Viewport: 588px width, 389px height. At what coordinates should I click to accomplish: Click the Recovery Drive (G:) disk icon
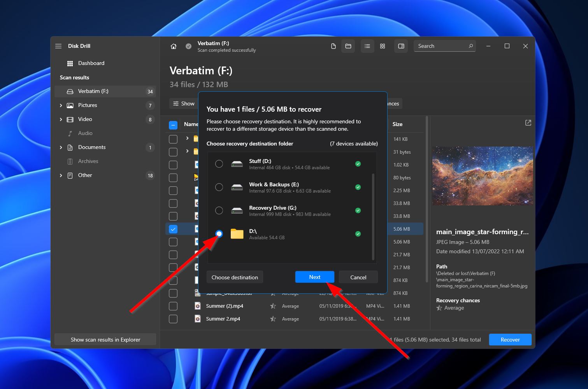(x=237, y=210)
